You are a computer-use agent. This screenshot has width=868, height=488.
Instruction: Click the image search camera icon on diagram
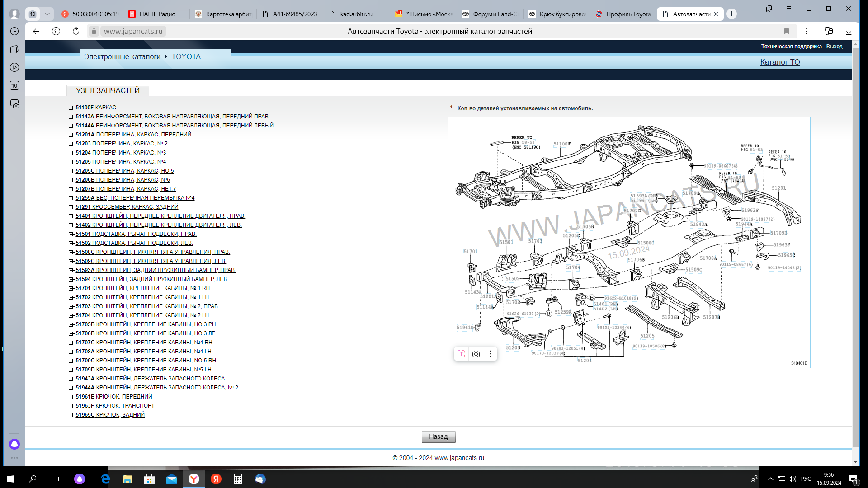476,354
